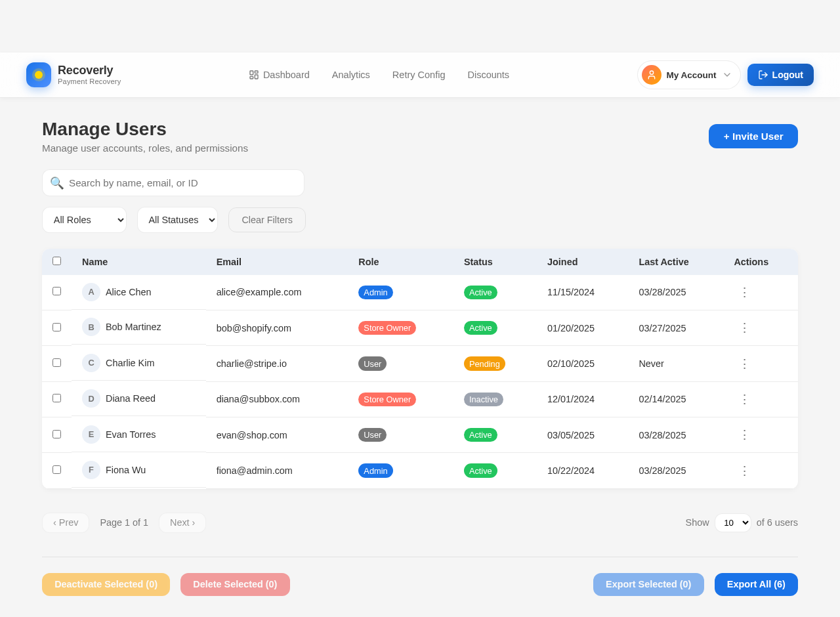Viewport: 840px width, 617px height.
Task: Open actions menu for Alice Chen
Action: point(744,292)
